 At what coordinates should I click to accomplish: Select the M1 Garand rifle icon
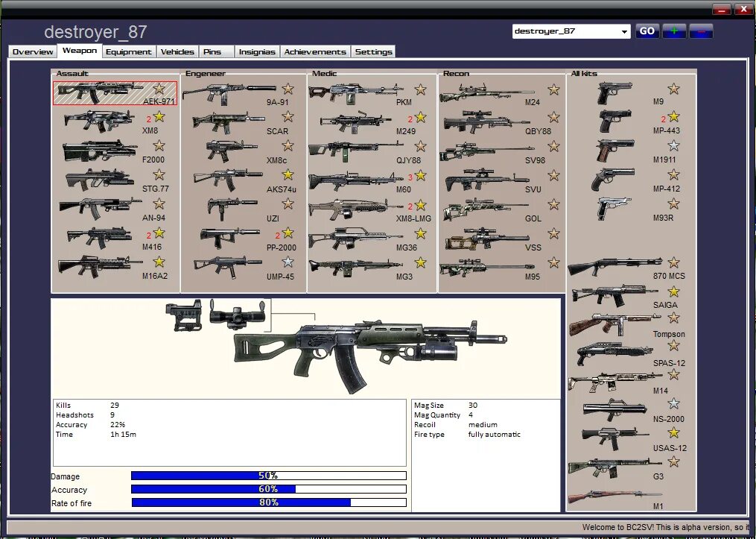(614, 497)
